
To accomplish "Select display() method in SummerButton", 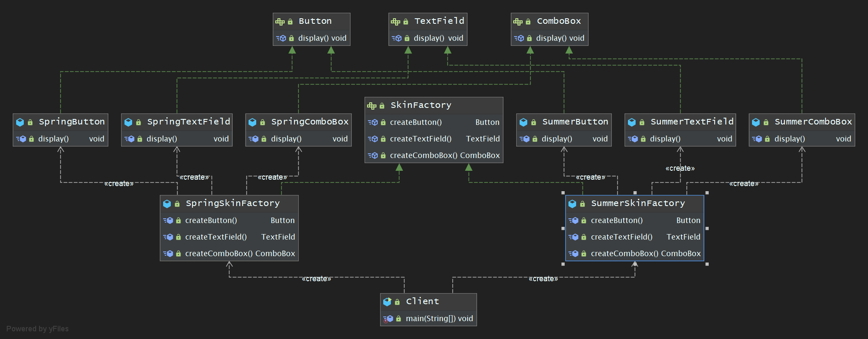I will tap(557, 139).
